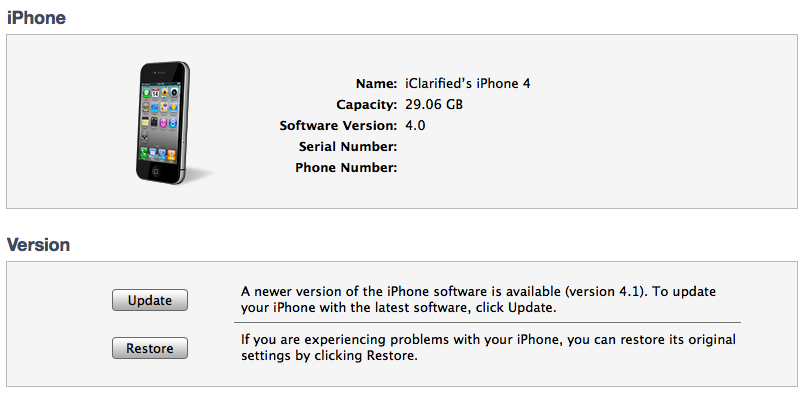Click the Phone Number label
Viewport: 806px width, 397px height.
click(346, 168)
